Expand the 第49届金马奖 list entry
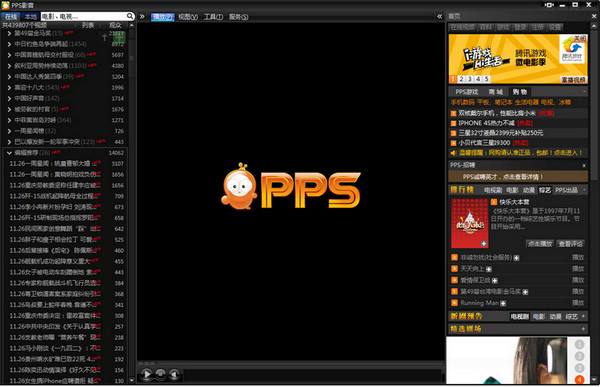 point(9,33)
